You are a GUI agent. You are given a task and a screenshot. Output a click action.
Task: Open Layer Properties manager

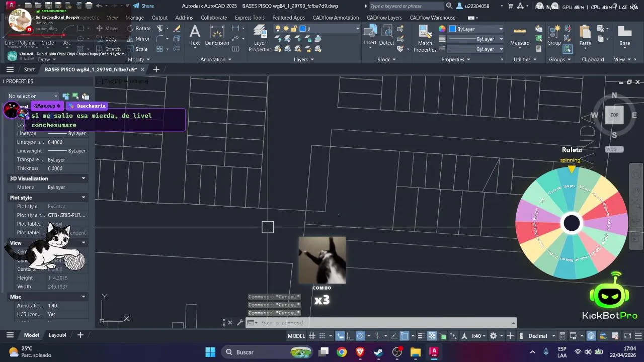tap(260, 39)
